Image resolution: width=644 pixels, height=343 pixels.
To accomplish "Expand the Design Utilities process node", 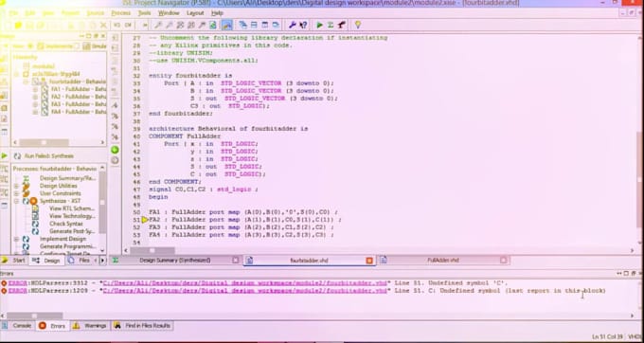I will click(x=16, y=186).
